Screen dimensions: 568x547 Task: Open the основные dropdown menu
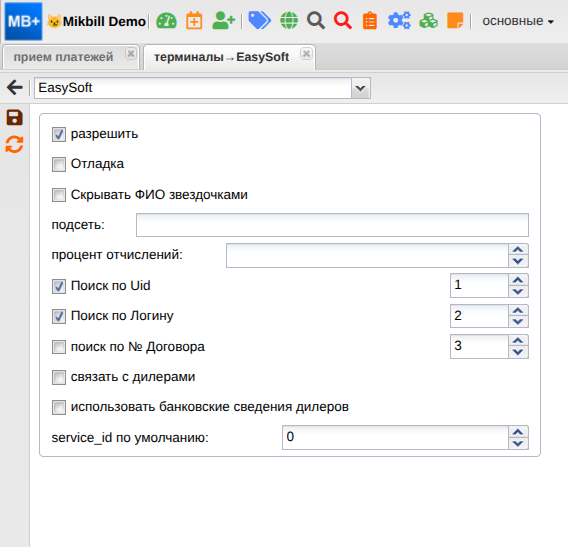pyautogui.click(x=518, y=21)
